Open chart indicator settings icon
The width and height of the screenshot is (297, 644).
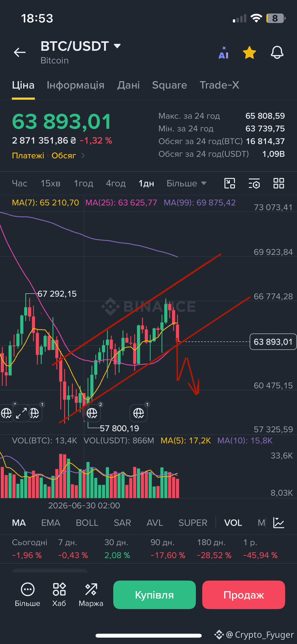pyautogui.click(x=254, y=183)
